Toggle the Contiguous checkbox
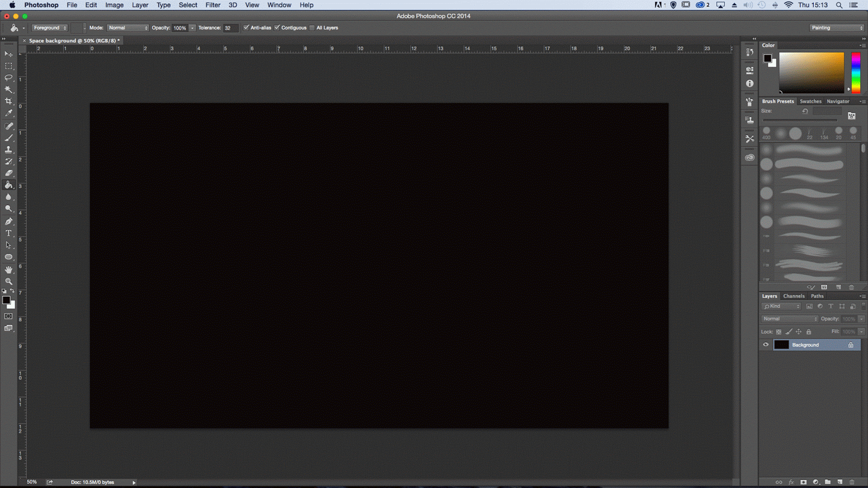868x488 pixels. (x=277, y=28)
